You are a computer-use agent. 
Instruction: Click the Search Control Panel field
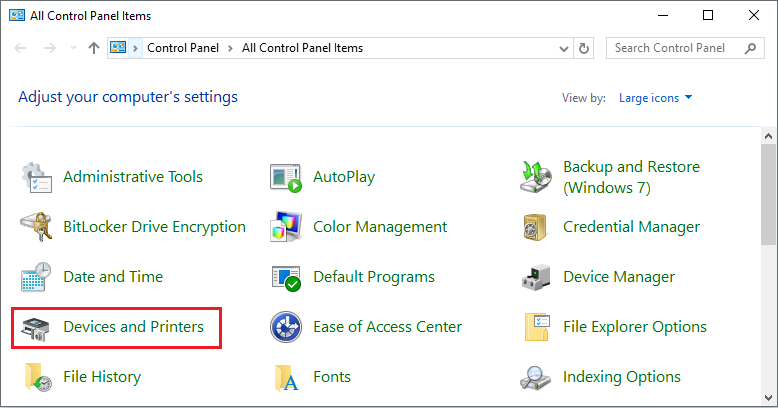coord(675,48)
